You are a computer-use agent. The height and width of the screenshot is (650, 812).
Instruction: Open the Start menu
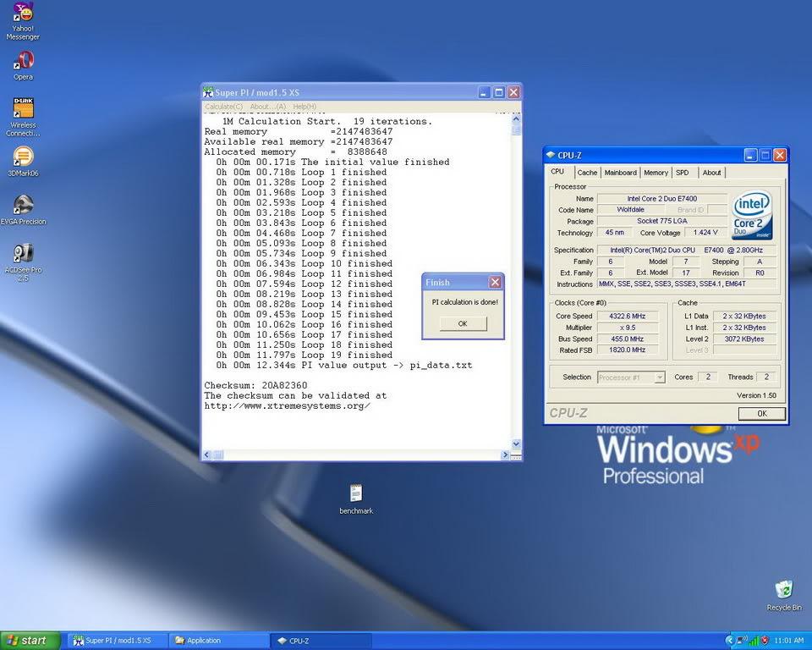30,641
